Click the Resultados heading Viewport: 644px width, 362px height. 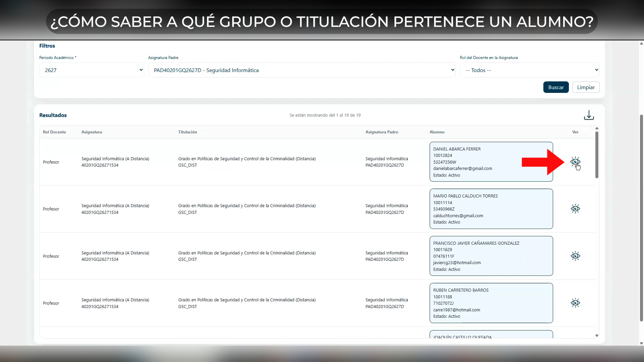pos(53,115)
